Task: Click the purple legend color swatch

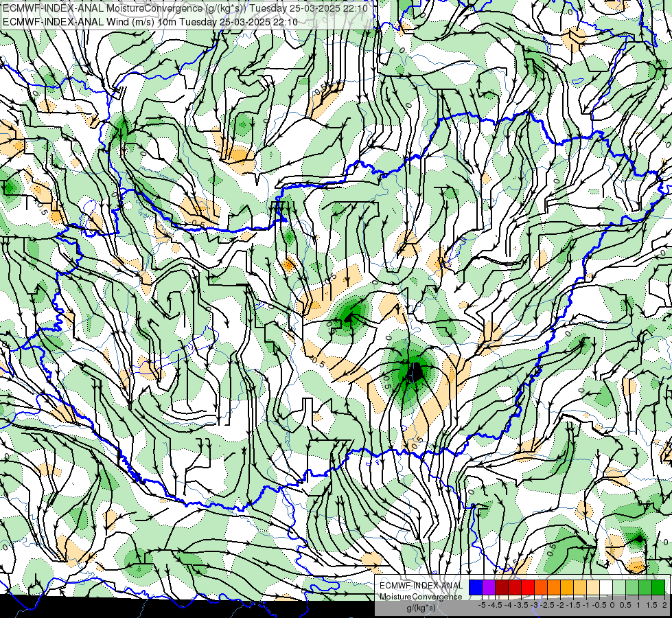Action: point(489,587)
